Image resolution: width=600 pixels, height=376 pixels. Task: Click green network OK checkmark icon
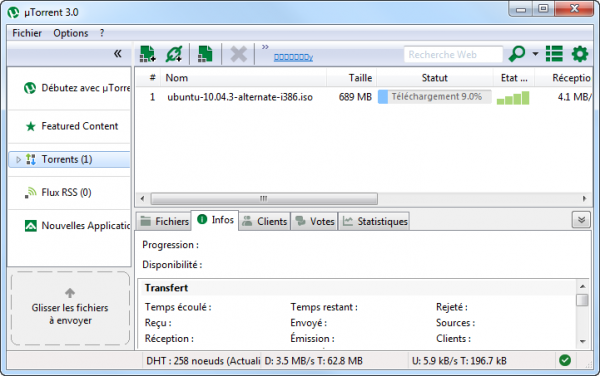(x=565, y=360)
